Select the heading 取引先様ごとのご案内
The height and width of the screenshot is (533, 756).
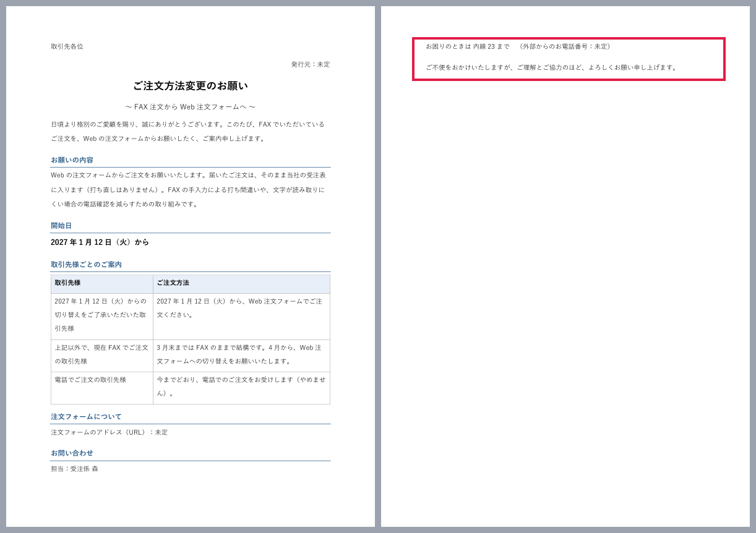pyautogui.click(x=87, y=265)
